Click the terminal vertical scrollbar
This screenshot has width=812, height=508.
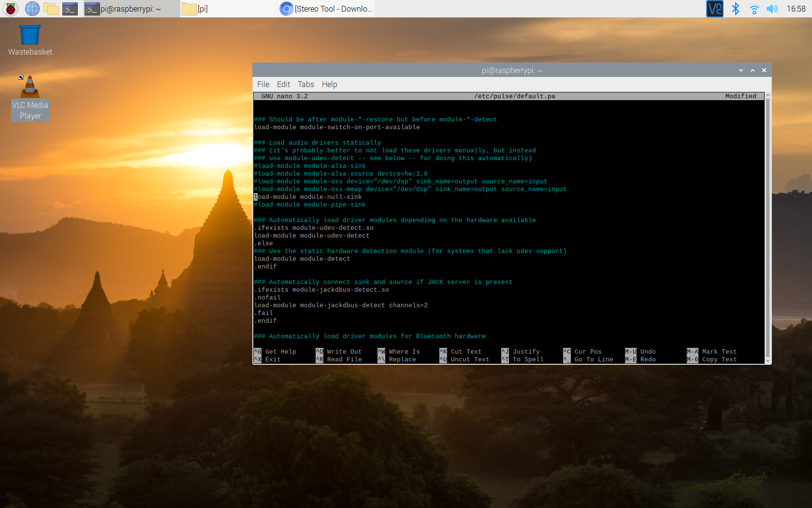[x=768, y=227]
